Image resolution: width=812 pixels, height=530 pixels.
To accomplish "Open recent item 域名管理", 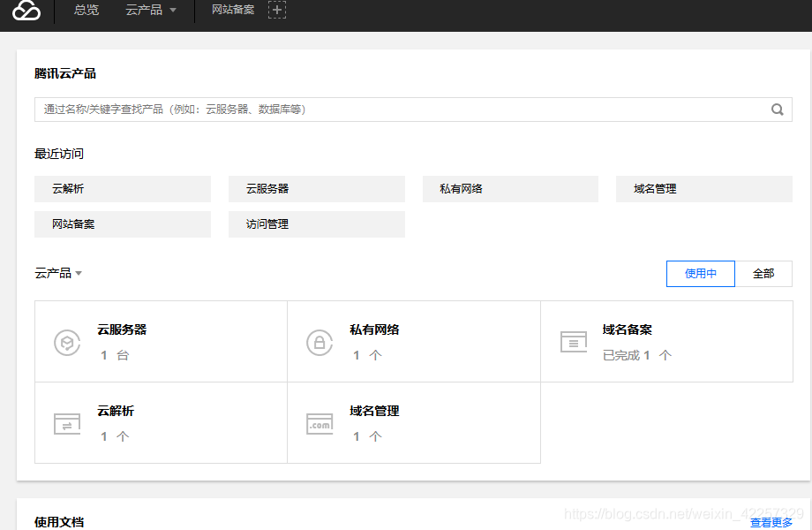I will tap(704, 189).
